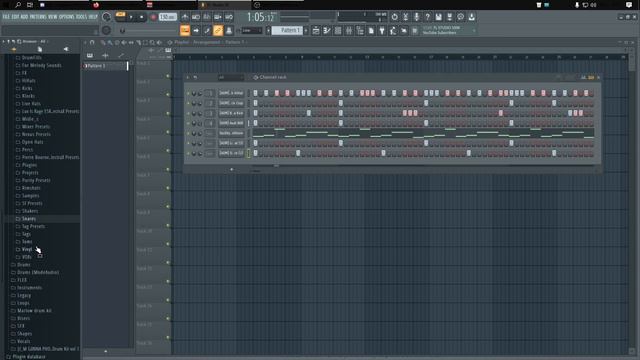Open the channel rack 'All' filter dropdown
This screenshot has width=640, height=360.
[231, 77]
